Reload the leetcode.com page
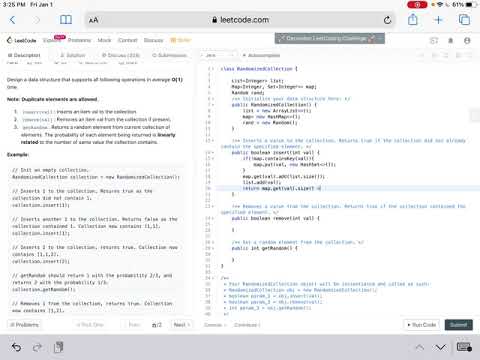 (387, 20)
